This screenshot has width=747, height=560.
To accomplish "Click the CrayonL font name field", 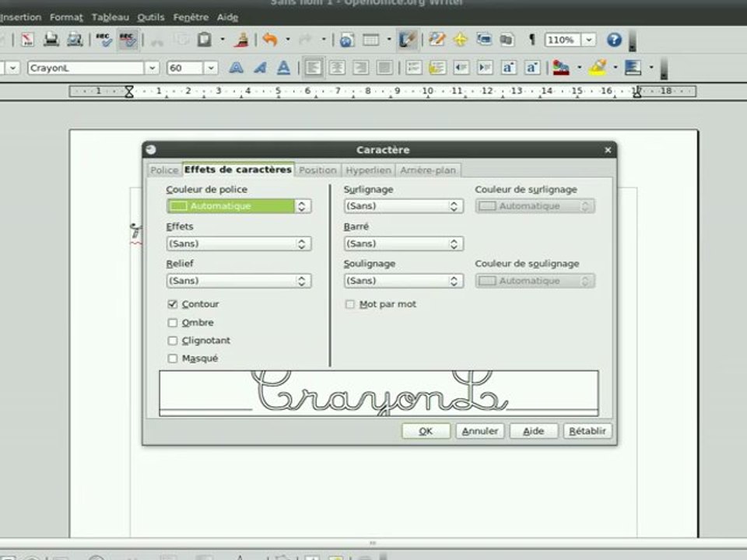I will 86,68.
